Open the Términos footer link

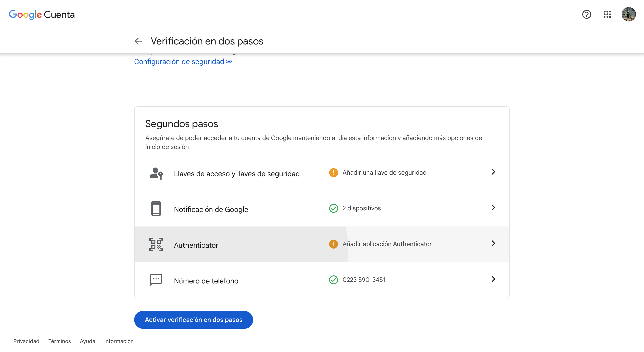click(x=59, y=341)
